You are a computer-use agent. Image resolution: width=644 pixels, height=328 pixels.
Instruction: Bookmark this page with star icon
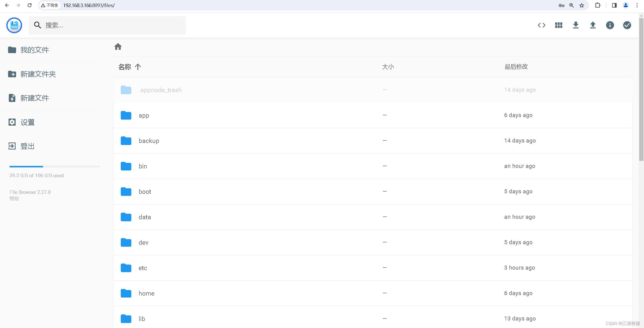pyautogui.click(x=582, y=5)
